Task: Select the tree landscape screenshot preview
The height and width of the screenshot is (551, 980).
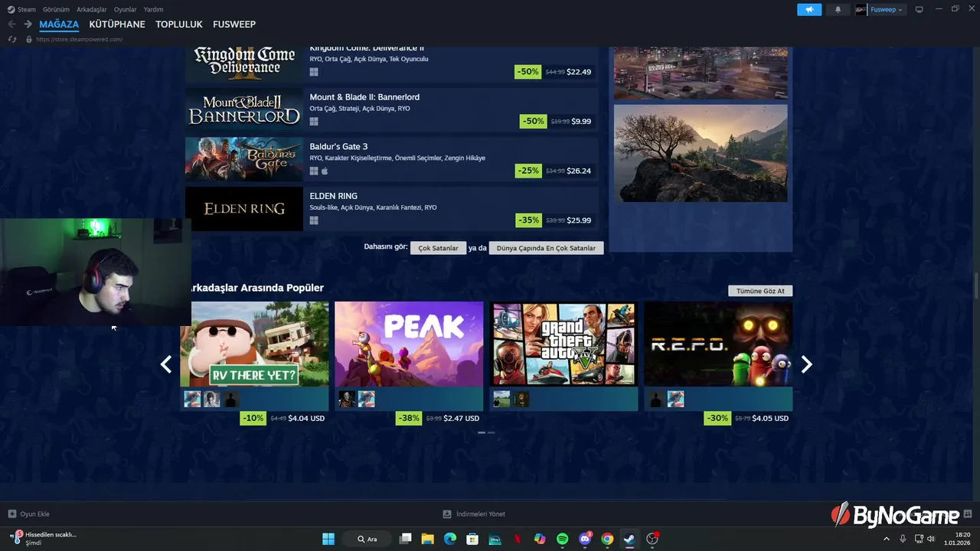Action: point(701,153)
